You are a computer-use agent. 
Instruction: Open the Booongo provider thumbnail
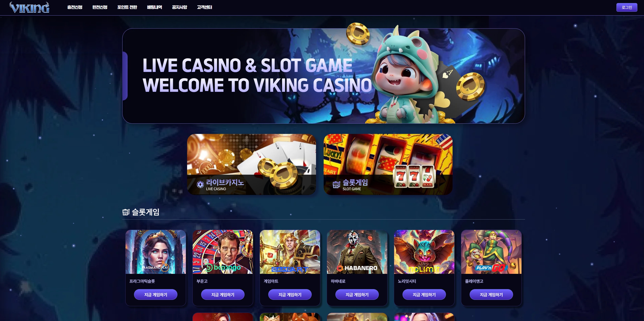pos(223,252)
